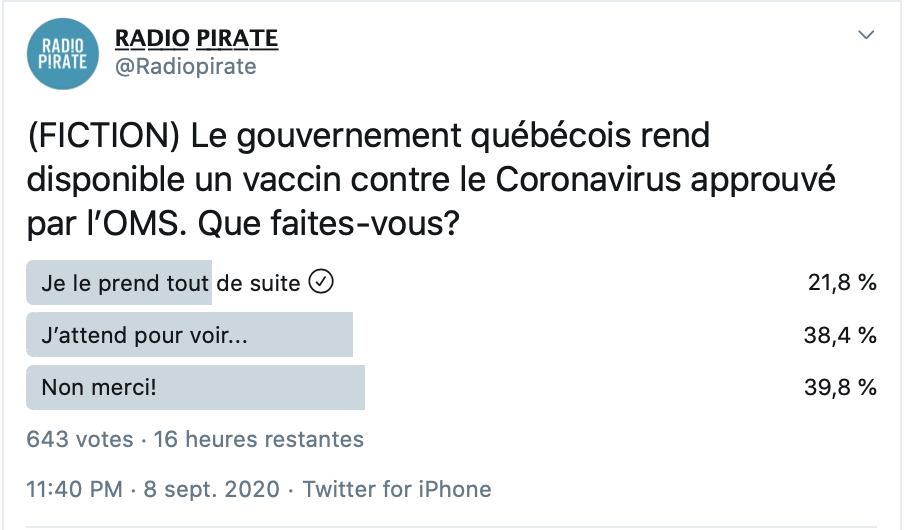
Task: Click the '643 votes' count
Action: click(x=80, y=439)
